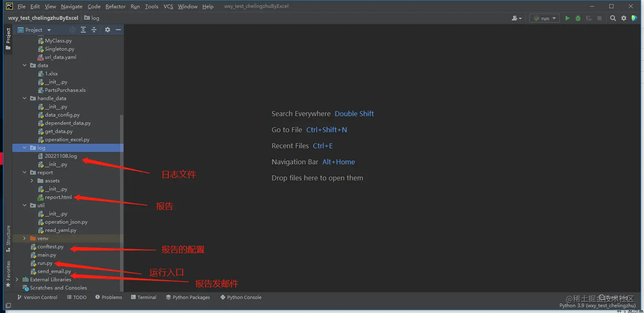
Task: Collapse the data folder
Action: (25, 65)
